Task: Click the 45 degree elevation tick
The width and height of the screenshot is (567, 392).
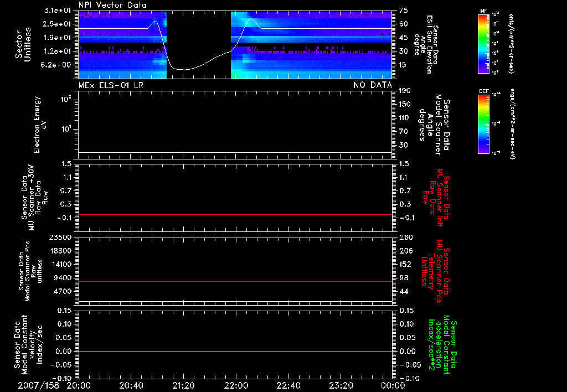Action: pyautogui.click(x=404, y=38)
